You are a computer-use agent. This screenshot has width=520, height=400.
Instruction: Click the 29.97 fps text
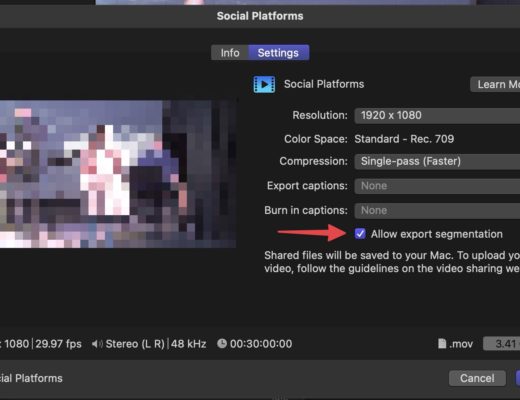58,344
